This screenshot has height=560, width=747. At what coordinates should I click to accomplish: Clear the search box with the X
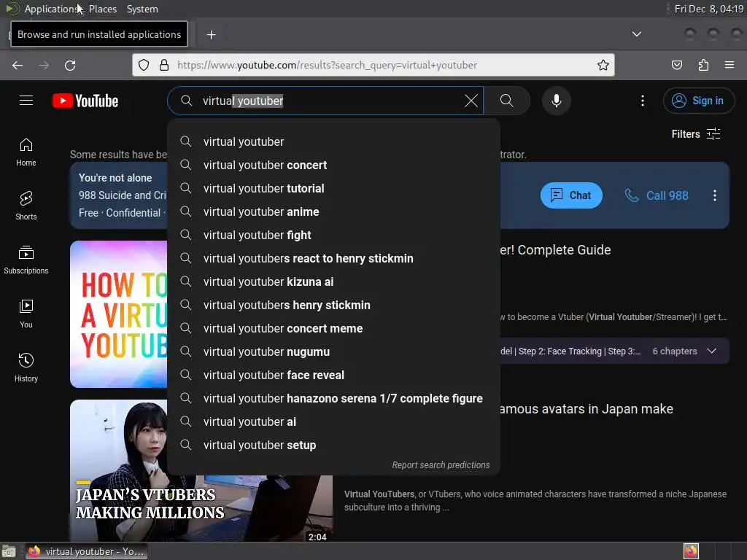click(471, 101)
